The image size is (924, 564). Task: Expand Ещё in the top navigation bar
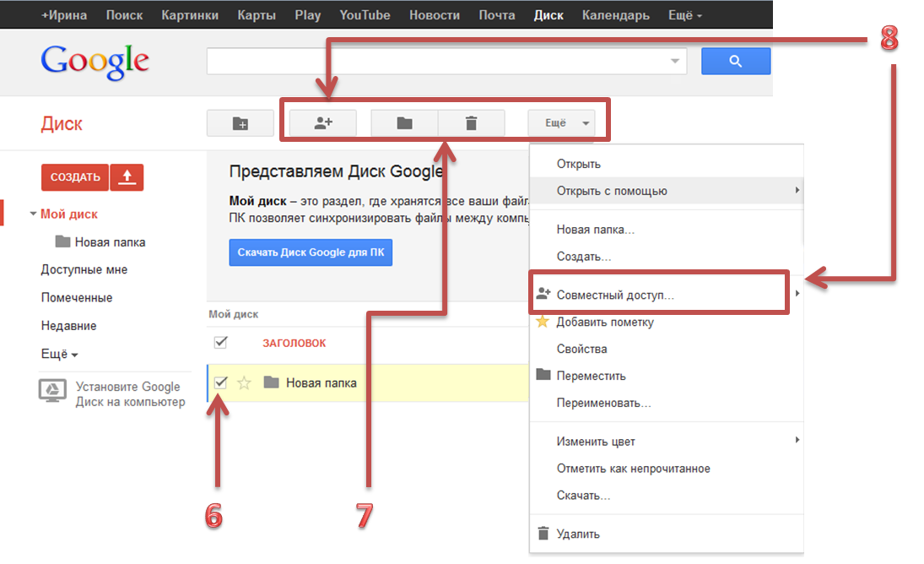click(x=684, y=15)
